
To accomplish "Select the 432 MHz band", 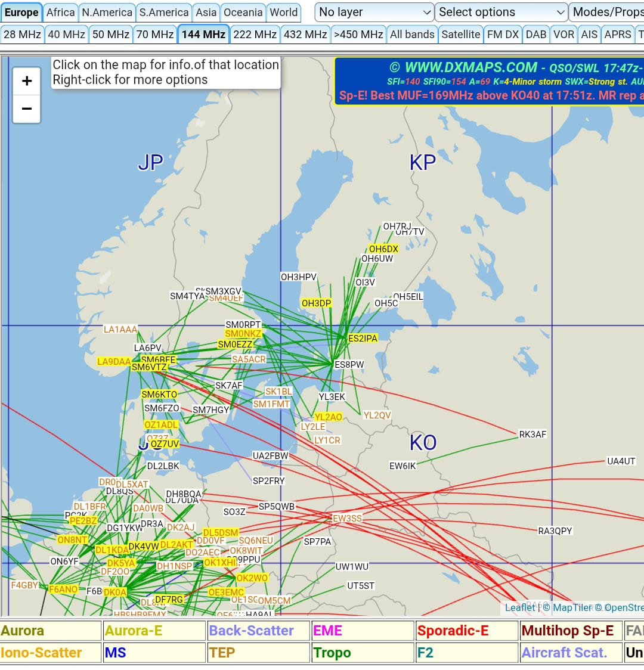I will [305, 34].
